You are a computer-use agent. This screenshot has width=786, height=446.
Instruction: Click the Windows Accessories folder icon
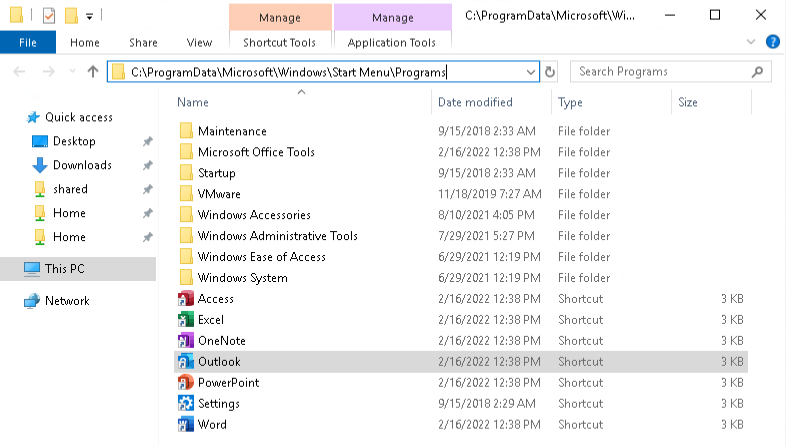tap(186, 215)
